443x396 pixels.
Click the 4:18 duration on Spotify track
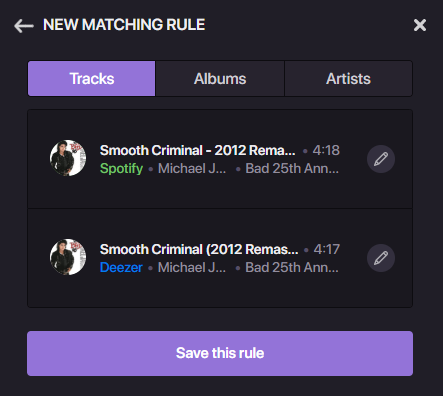click(326, 150)
